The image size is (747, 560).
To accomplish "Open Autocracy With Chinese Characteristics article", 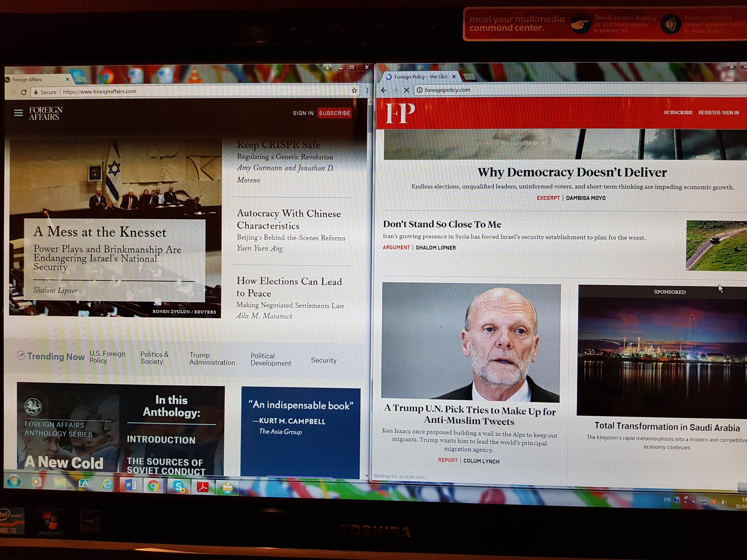I will [289, 219].
